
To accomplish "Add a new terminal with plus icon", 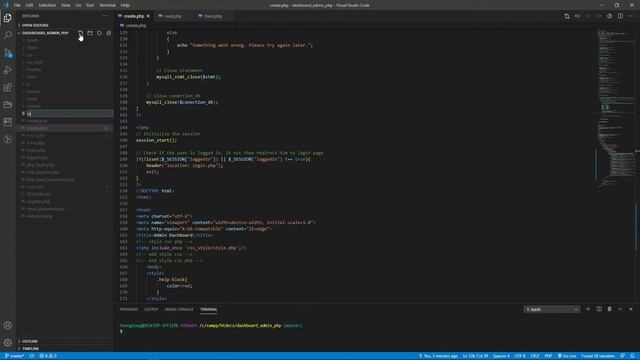I will [x=588, y=309].
